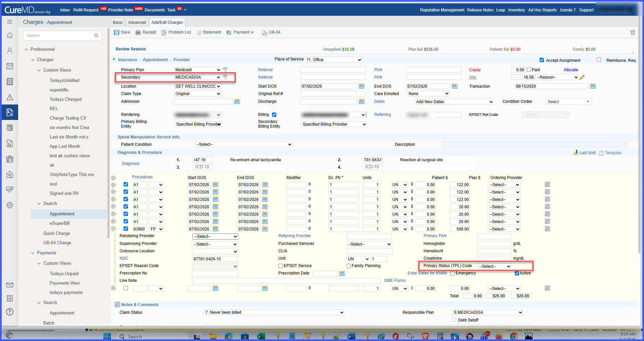Viewport: 644px width, 341px height.
Task: Open the Primary Status (TPL) Code dropdown
Action: click(495, 266)
